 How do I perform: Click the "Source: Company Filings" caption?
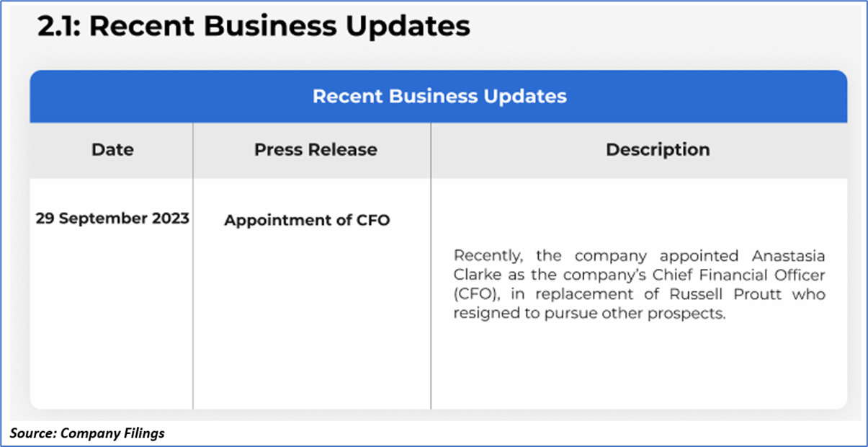click(x=87, y=433)
